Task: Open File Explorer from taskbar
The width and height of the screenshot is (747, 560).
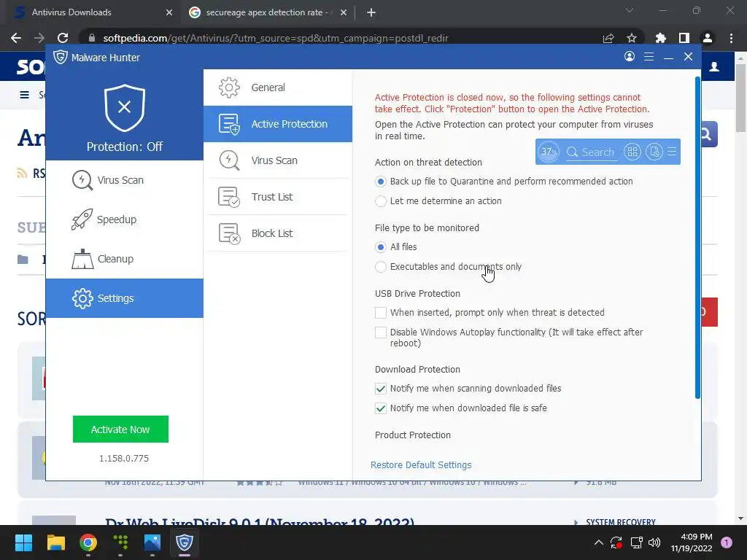Action: pyautogui.click(x=55, y=542)
